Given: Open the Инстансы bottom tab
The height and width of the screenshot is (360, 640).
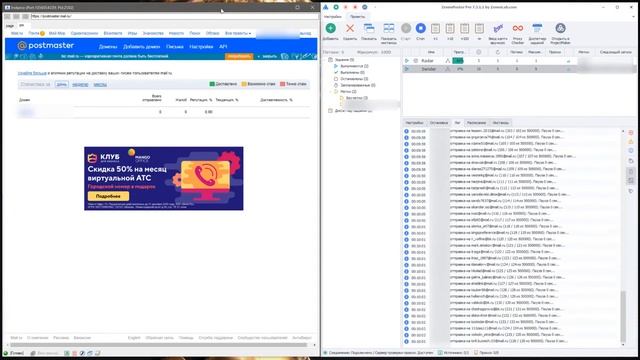Looking at the screenshot, I should 500,123.
